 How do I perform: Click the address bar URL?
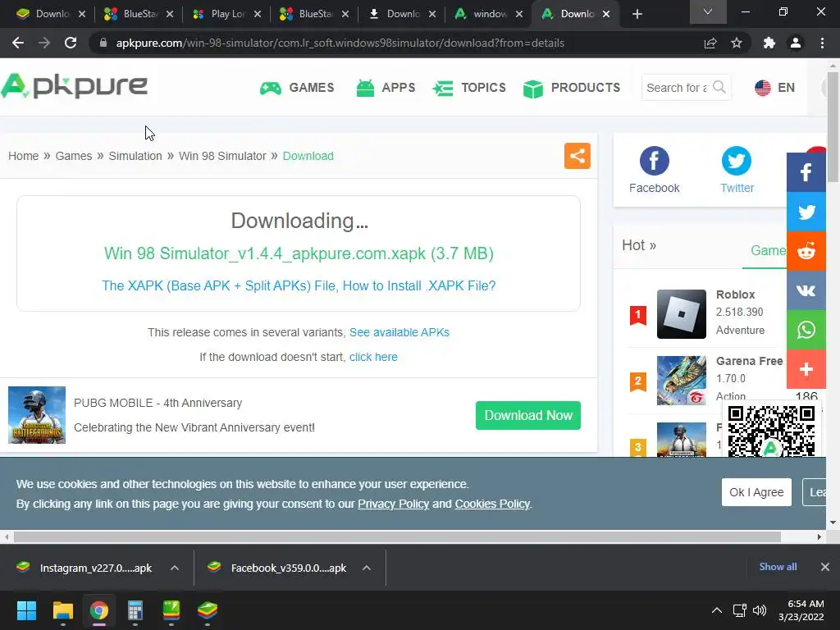(x=340, y=43)
